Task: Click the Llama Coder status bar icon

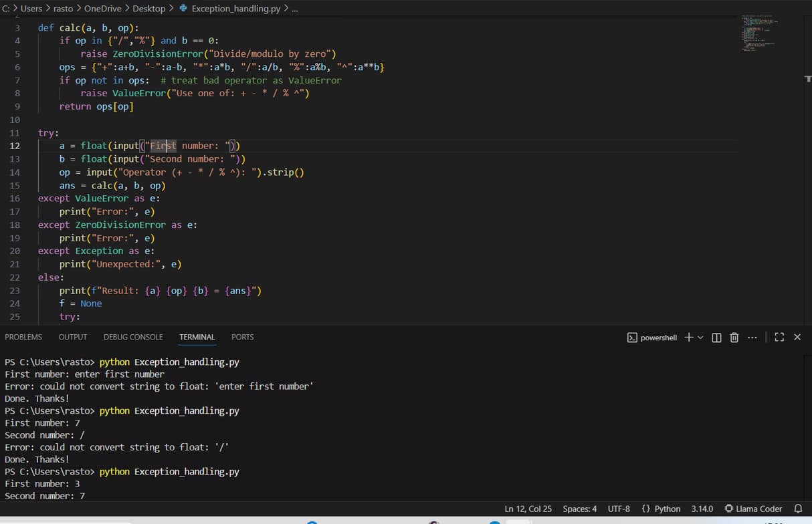Action: point(754,509)
